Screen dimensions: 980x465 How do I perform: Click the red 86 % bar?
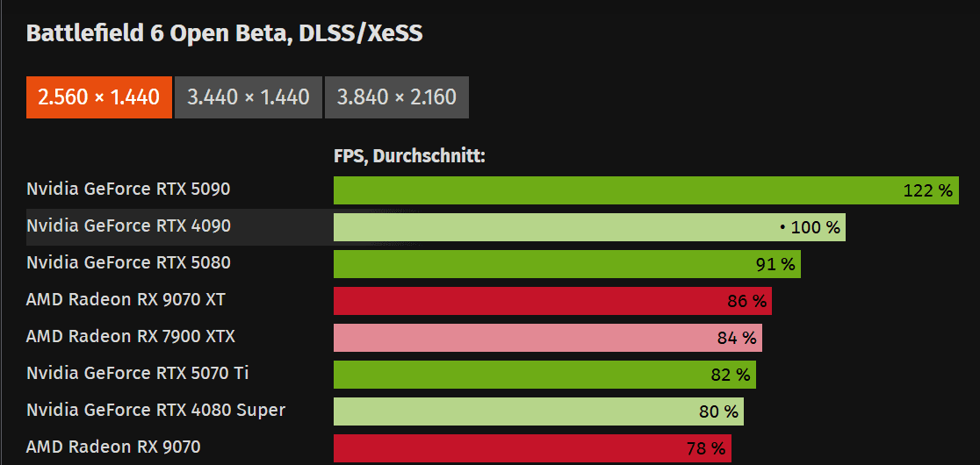coord(552,301)
